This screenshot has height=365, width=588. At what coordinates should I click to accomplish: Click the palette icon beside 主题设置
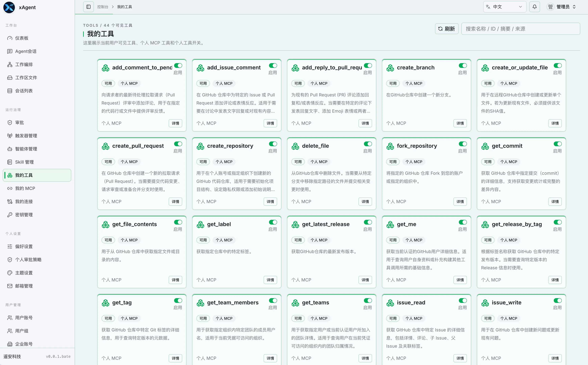(x=10, y=273)
